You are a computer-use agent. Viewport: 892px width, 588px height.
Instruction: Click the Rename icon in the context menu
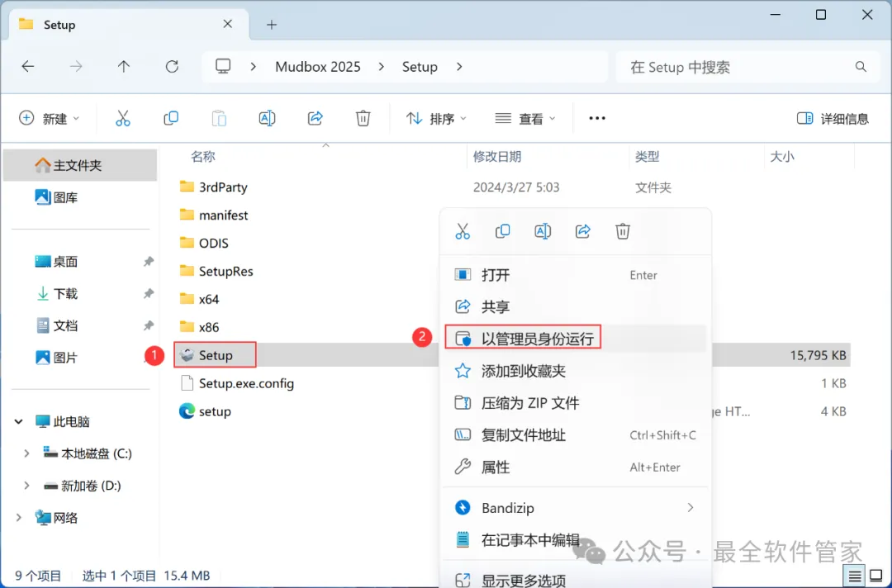pyautogui.click(x=543, y=231)
